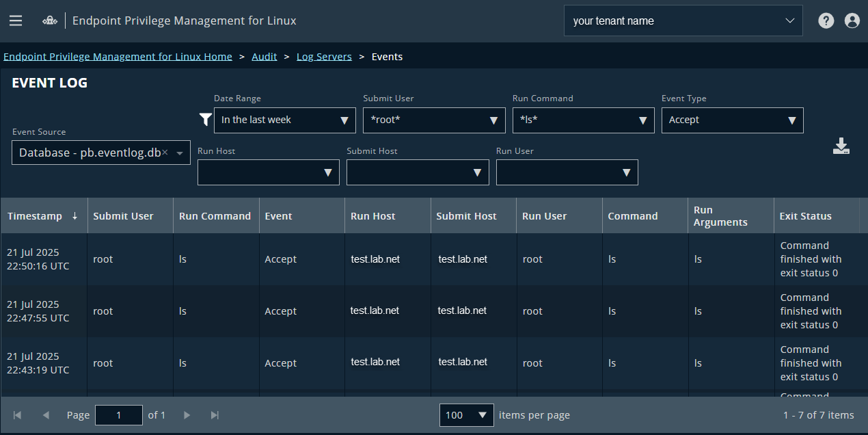Click Run User root in 22:50:16 row
Image resolution: width=868 pixels, height=435 pixels.
click(532, 259)
